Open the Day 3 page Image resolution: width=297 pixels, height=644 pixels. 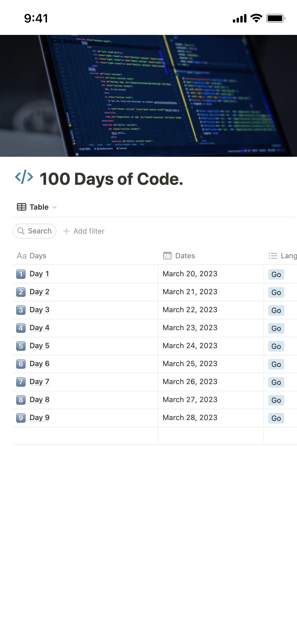pos(39,310)
